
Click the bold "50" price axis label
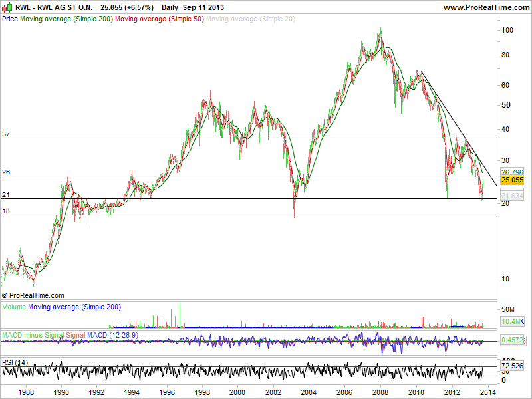coord(505,105)
